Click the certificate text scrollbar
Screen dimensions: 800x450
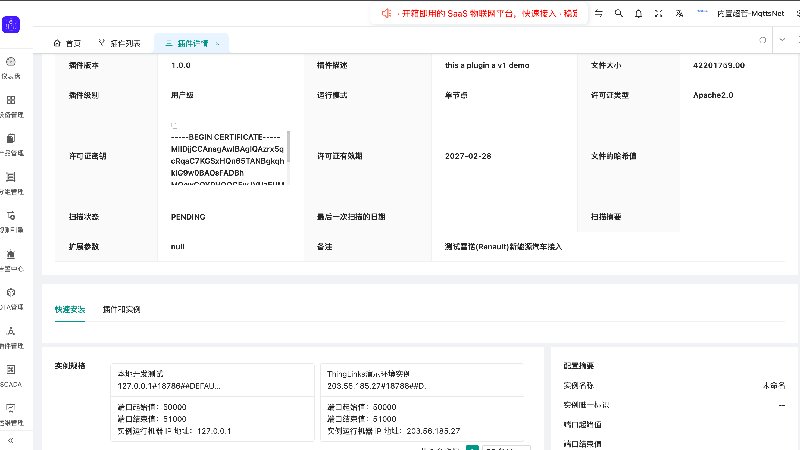click(x=289, y=147)
